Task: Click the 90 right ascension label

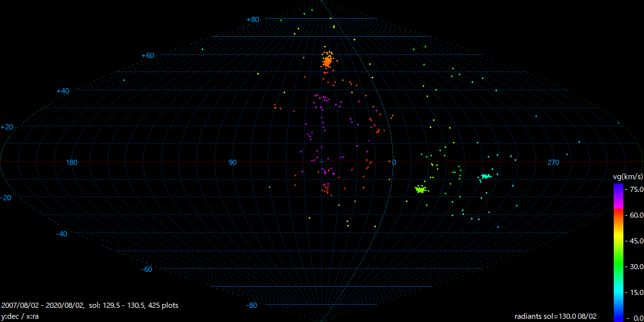Action: tap(232, 162)
